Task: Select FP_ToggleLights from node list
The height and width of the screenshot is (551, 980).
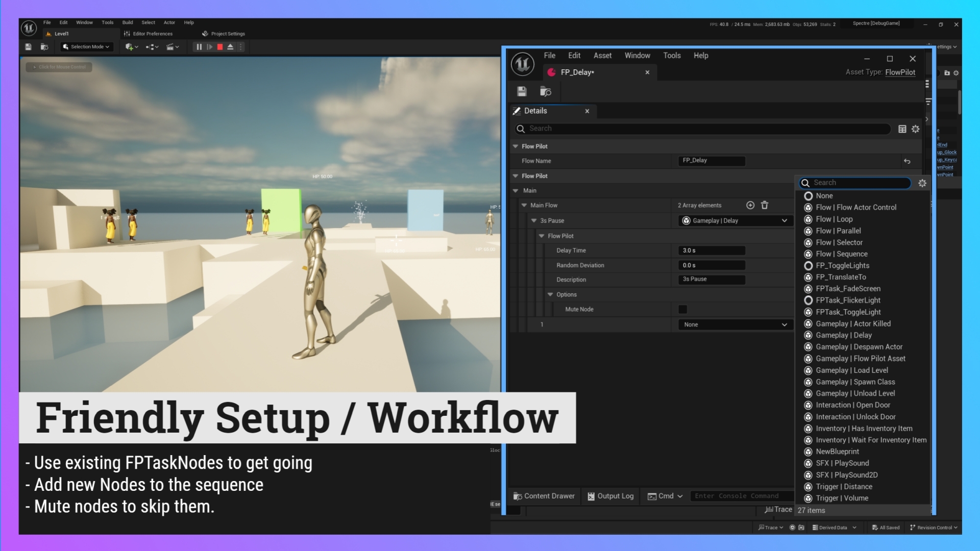Action: click(x=842, y=266)
